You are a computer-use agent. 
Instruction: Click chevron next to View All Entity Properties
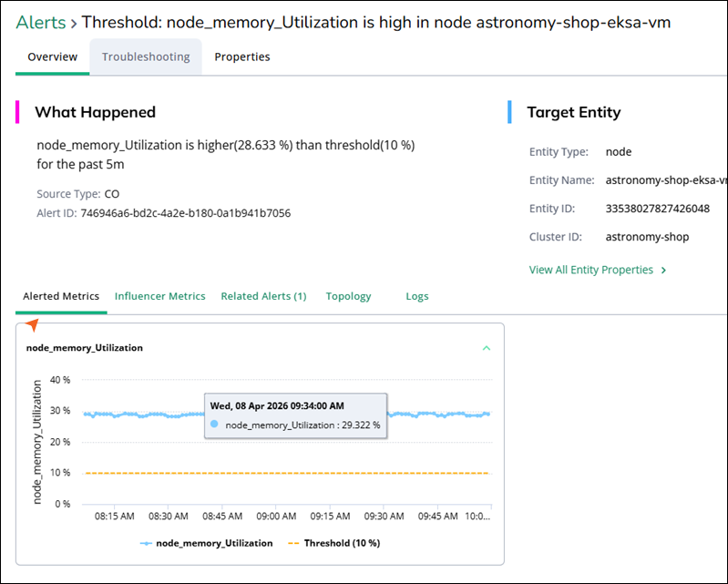[664, 270]
